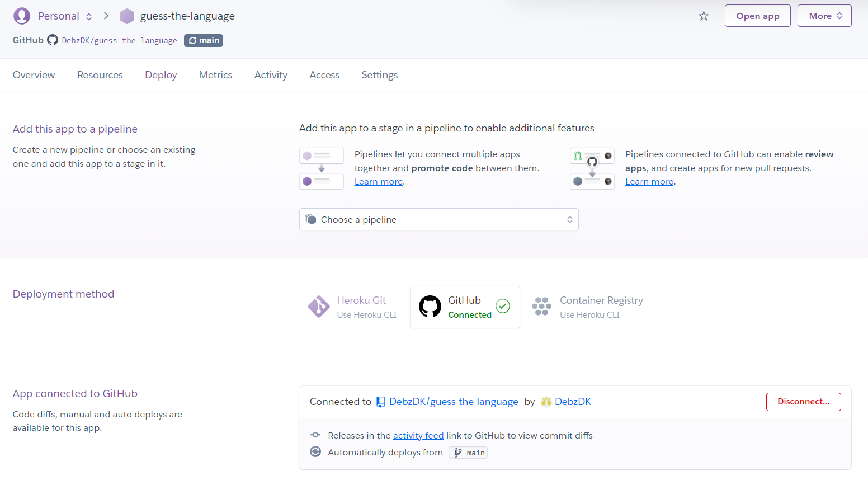Open the DebzDK user profile link

tap(573, 402)
